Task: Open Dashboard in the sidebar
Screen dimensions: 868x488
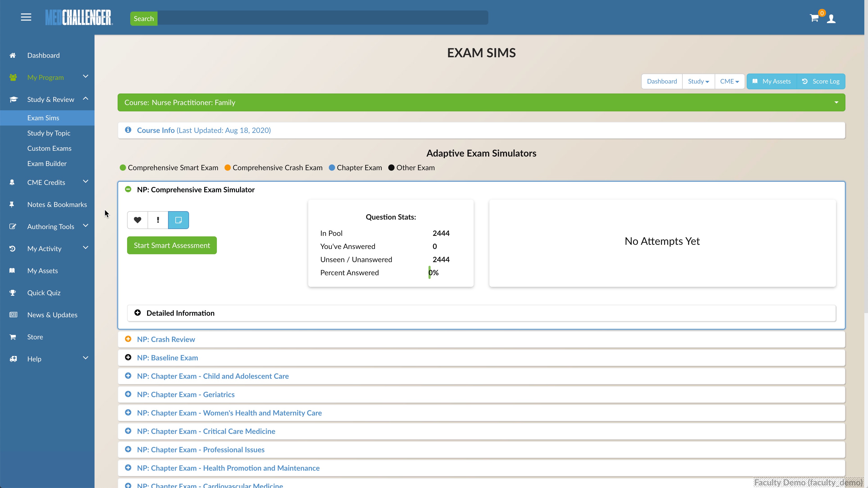Action: pos(44,55)
